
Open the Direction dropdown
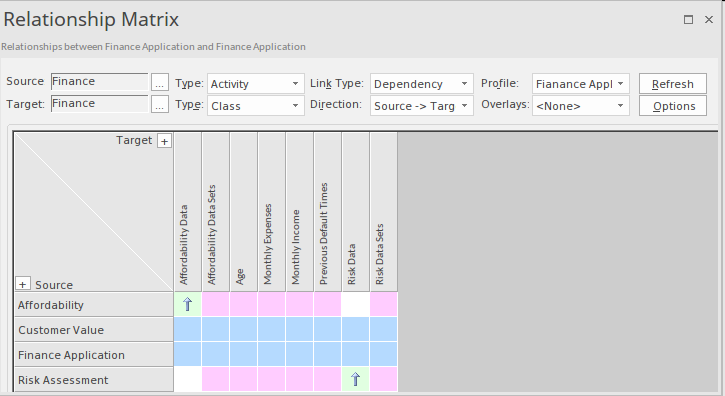[x=421, y=106]
